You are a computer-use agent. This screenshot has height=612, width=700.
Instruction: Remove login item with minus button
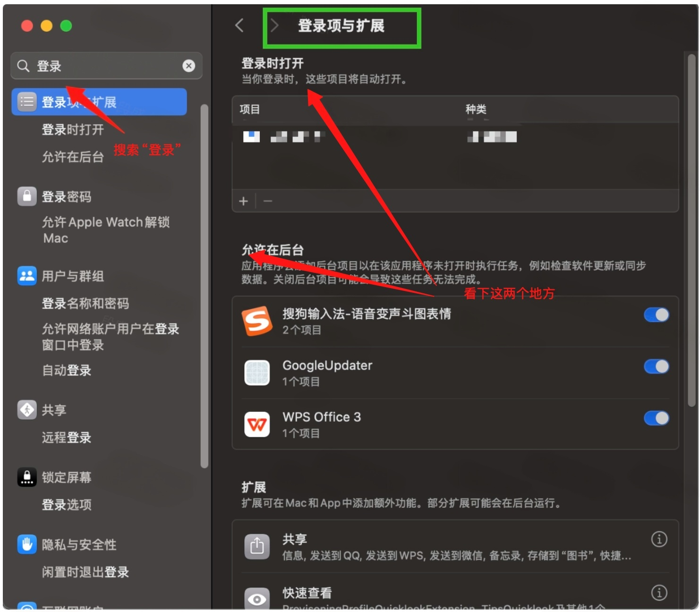[268, 201]
